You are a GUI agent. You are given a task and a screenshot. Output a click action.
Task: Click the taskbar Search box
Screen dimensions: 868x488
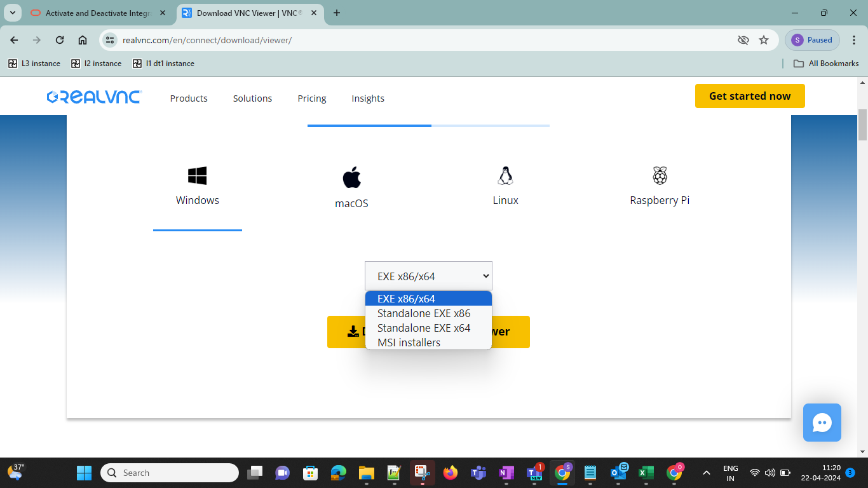point(170,473)
